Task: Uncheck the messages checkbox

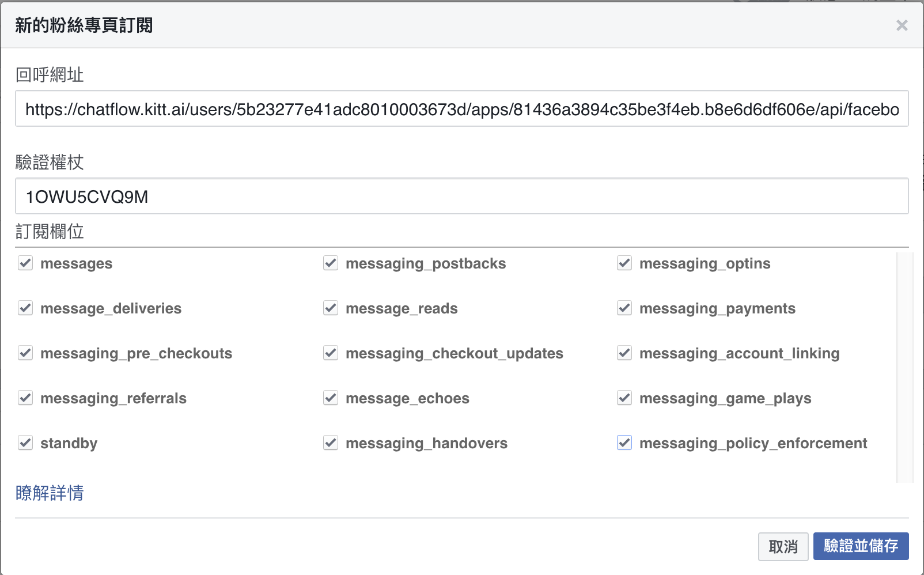Action: (x=25, y=263)
